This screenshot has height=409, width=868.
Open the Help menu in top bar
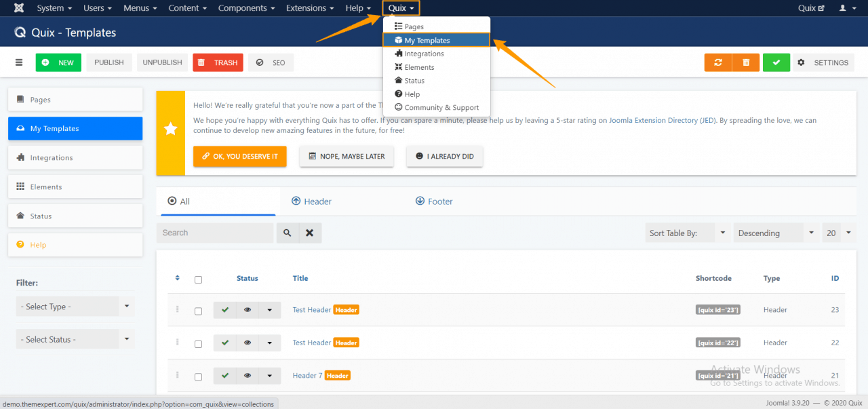click(359, 8)
